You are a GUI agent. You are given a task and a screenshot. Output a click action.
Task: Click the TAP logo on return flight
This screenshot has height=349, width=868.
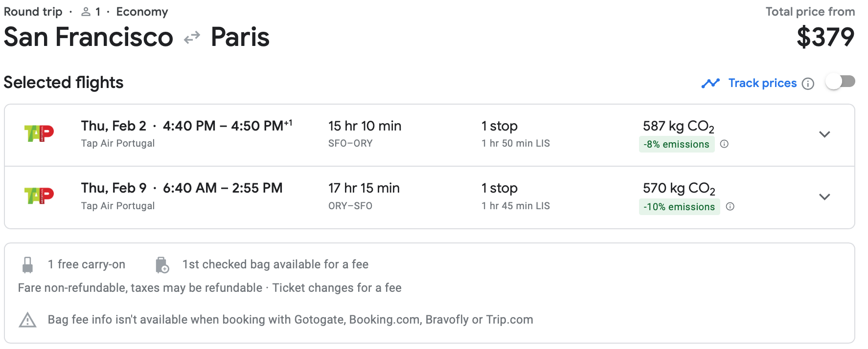pyautogui.click(x=39, y=196)
